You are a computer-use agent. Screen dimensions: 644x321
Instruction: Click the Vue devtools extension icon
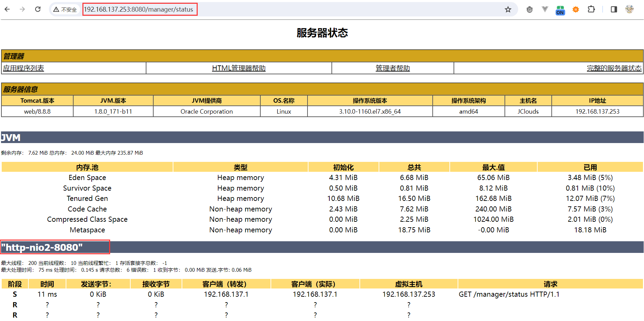pos(545,9)
